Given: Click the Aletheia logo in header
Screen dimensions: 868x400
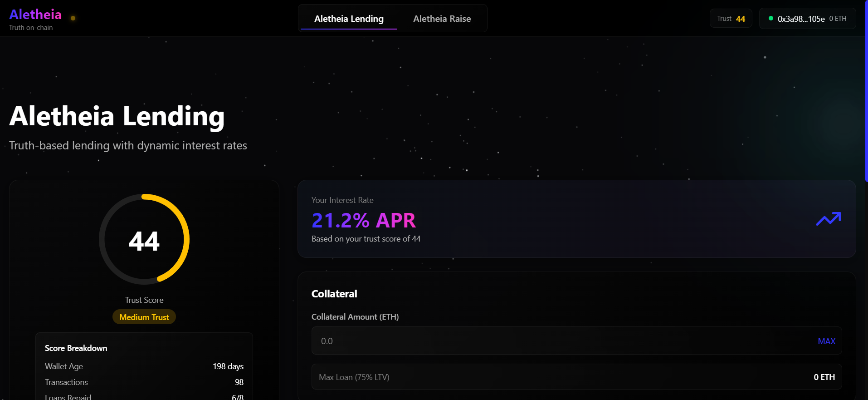Looking at the screenshot, I should pos(35,15).
